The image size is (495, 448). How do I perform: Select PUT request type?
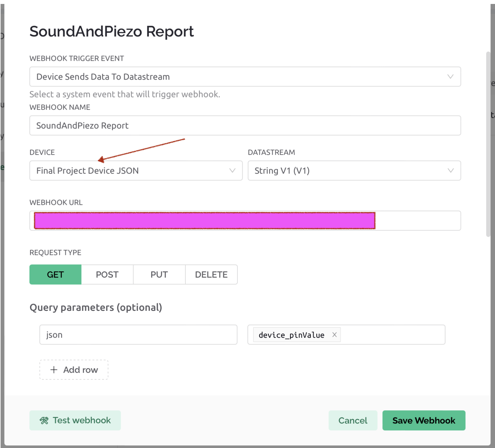159,275
